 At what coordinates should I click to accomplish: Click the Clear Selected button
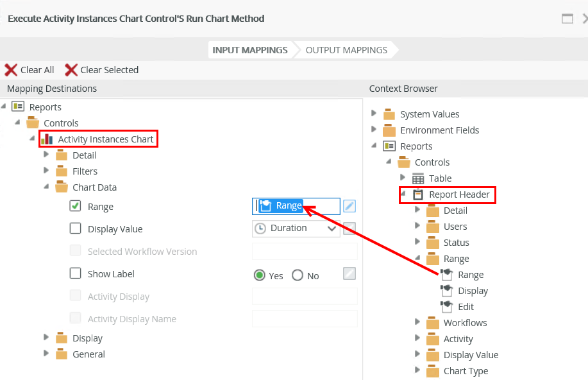(102, 70)
